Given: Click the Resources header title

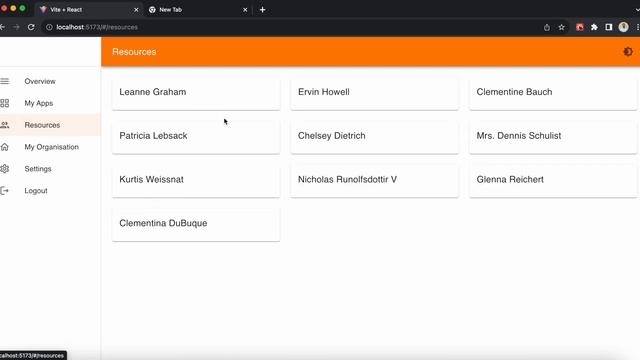Looking at the screenshot, I should pos(134,52).
